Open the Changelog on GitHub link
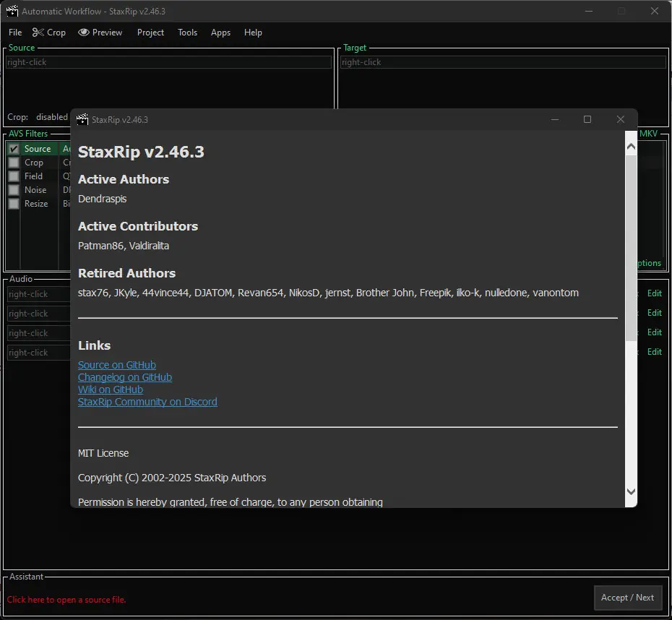672x620 pixels. 125,377
